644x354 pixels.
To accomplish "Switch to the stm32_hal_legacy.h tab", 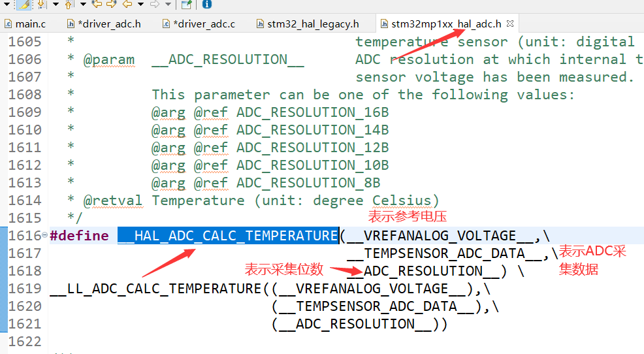I will pos(308,24).
